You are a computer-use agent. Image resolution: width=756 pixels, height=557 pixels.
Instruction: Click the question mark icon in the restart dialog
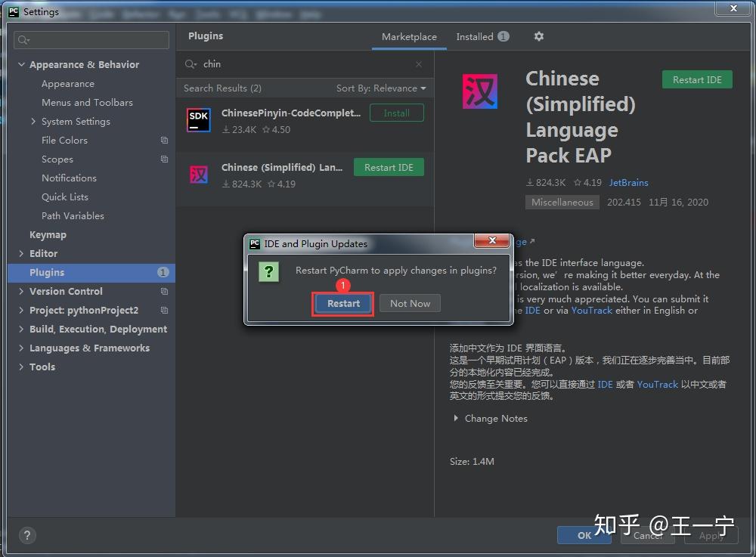pos(268,272)
